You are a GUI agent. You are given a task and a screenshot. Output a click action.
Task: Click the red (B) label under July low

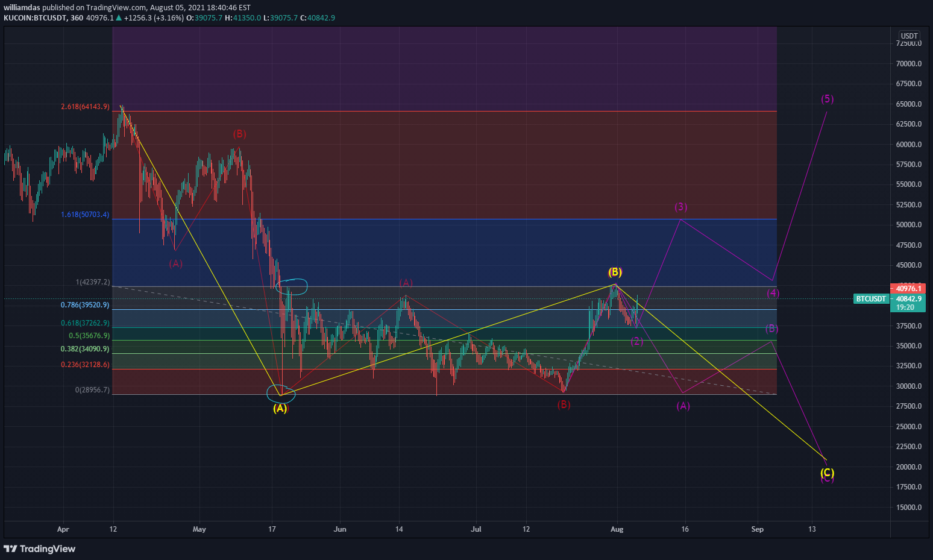[564, 404]
